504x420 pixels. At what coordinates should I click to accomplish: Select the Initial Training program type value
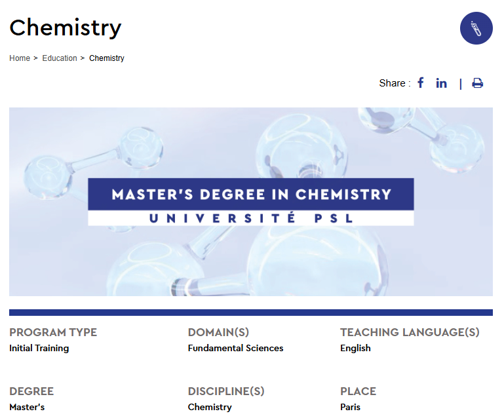click(39, 348)
